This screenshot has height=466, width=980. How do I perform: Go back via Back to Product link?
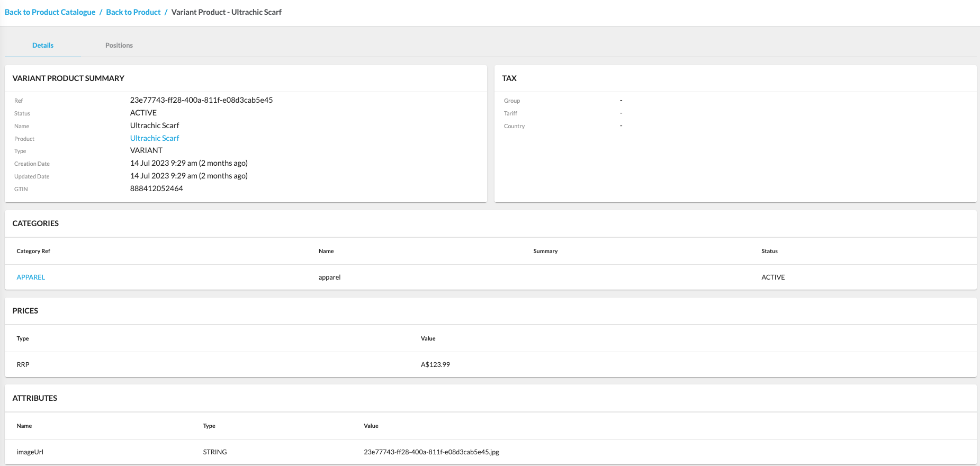tap(133, 12)
